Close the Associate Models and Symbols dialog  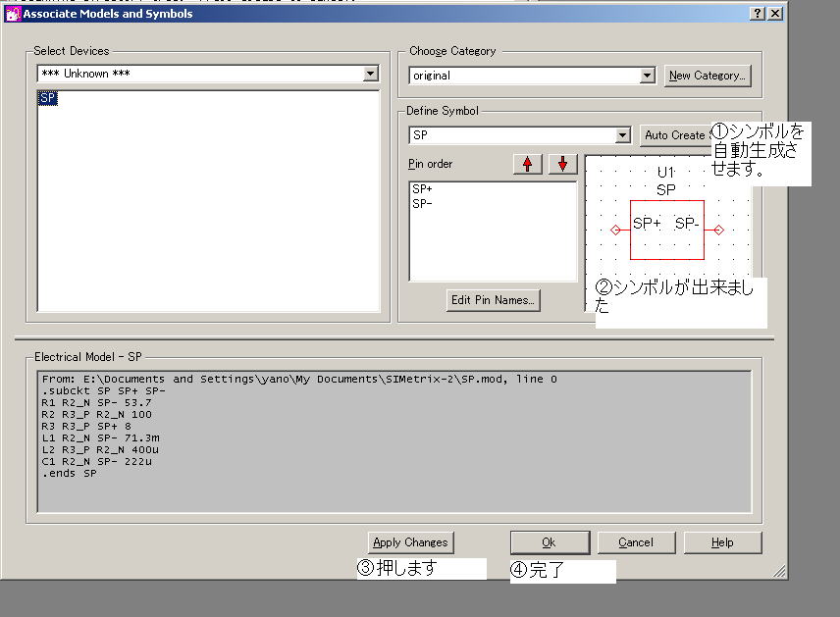point(775,14)
